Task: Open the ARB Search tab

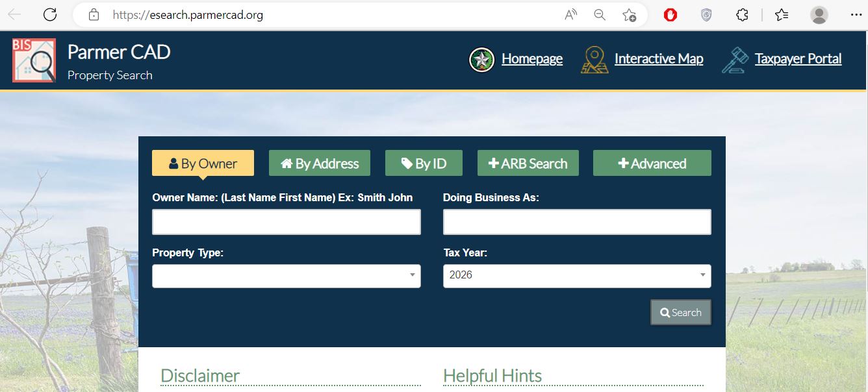Action: click(x=528, y=164)
